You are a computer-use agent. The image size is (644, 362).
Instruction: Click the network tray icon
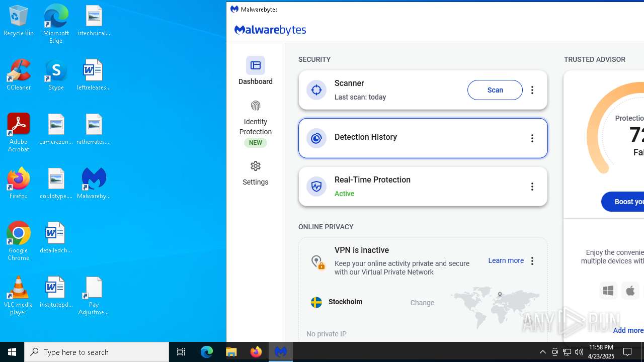[567, 352]
